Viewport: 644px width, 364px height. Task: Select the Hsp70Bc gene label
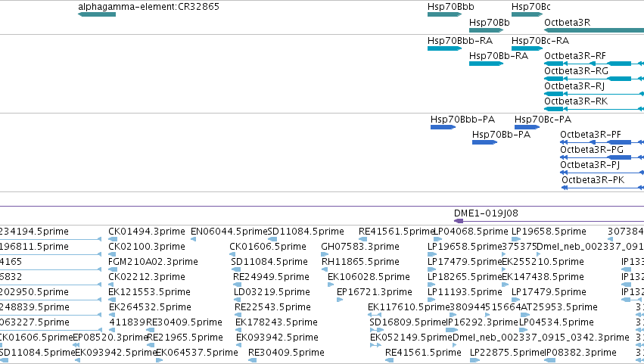(531, 7)
